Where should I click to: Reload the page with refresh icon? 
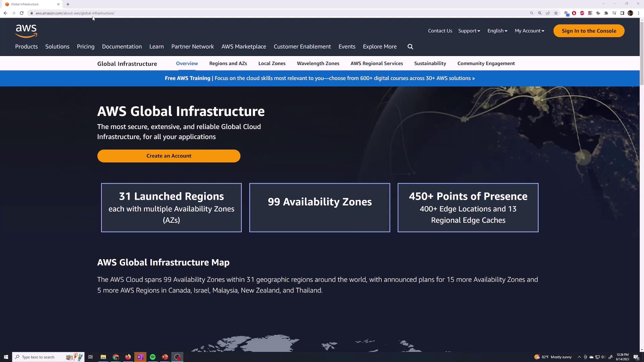click(21, 13)
